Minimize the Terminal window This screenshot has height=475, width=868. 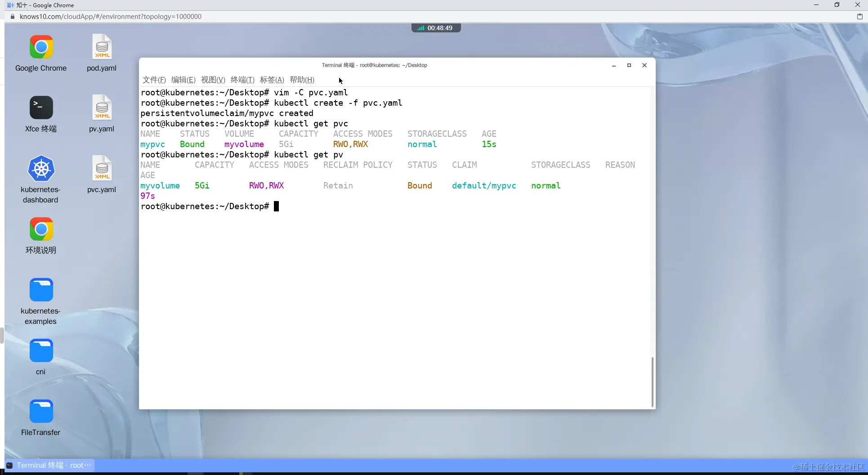coord(614,65)
